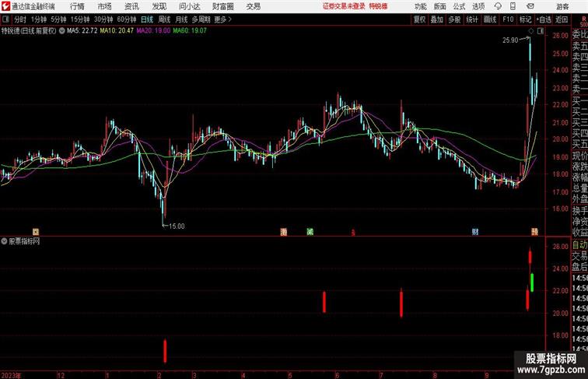
Task: Click the 预 event marker on the chart timeline
Action: [x=534, y=232]
